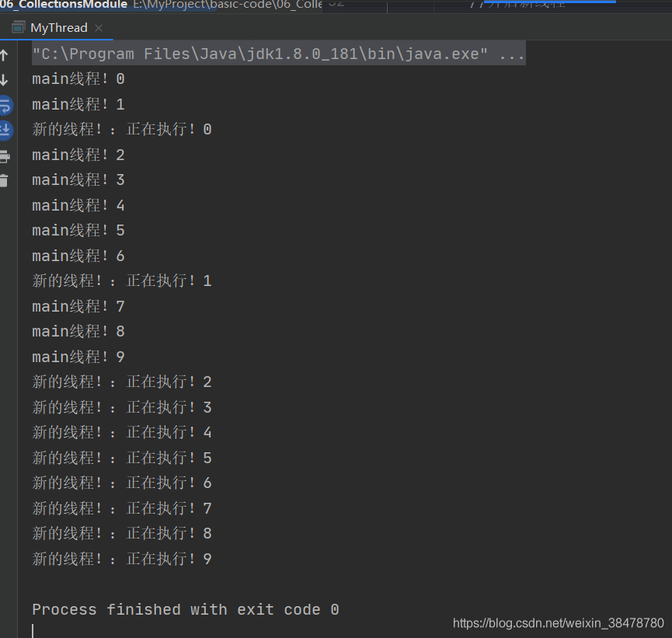Click '新的线程!: 正在执行! 9' line
Screen dimensions: 672x638
(122, 559)
